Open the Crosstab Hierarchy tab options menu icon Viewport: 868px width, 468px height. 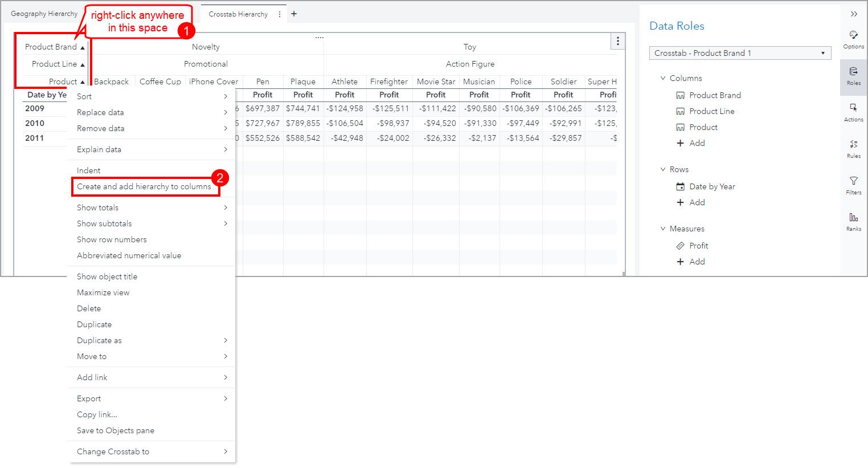tap(281, 13)
